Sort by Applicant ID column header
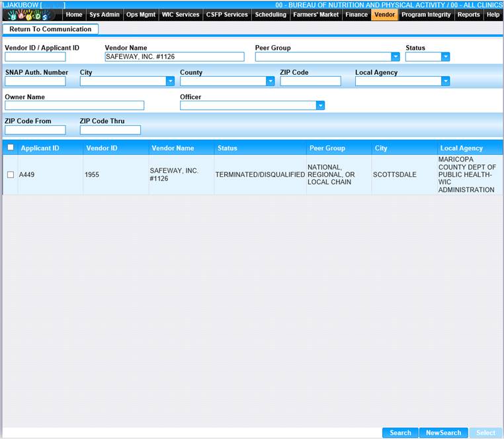 40,148
